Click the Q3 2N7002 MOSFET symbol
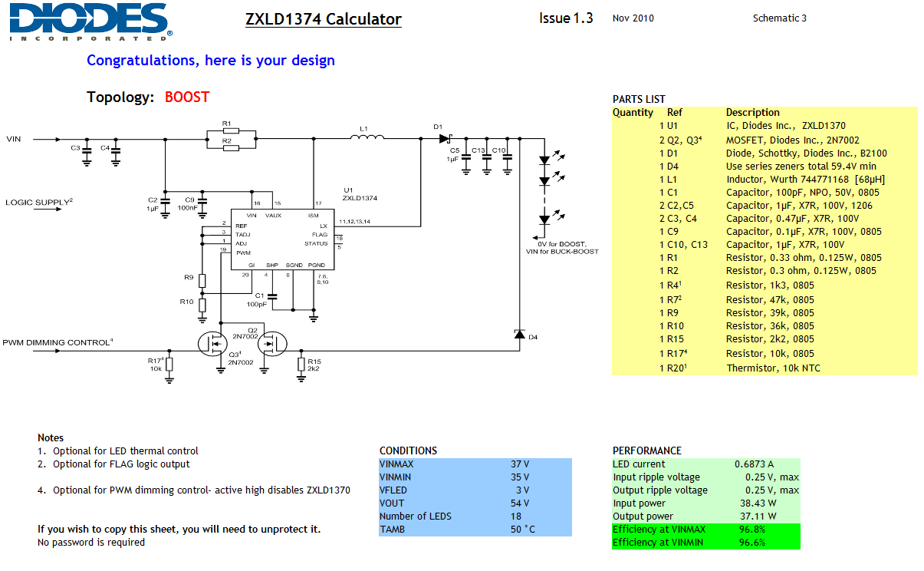The image size is (924, 571). coord(213,345)
